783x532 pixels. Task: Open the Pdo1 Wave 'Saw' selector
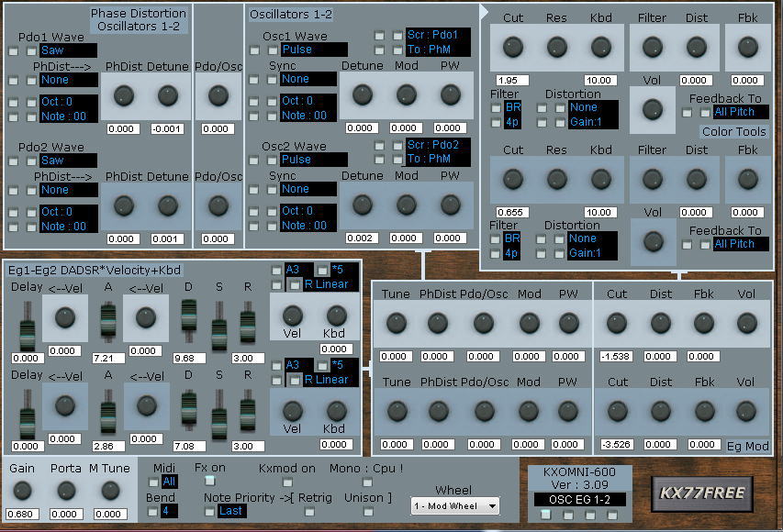pos(68,50)
